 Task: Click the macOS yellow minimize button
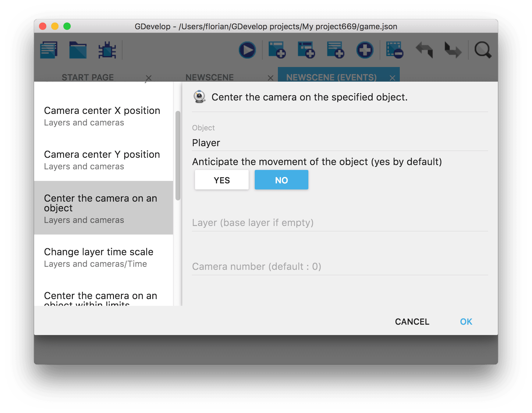[55, 26]
